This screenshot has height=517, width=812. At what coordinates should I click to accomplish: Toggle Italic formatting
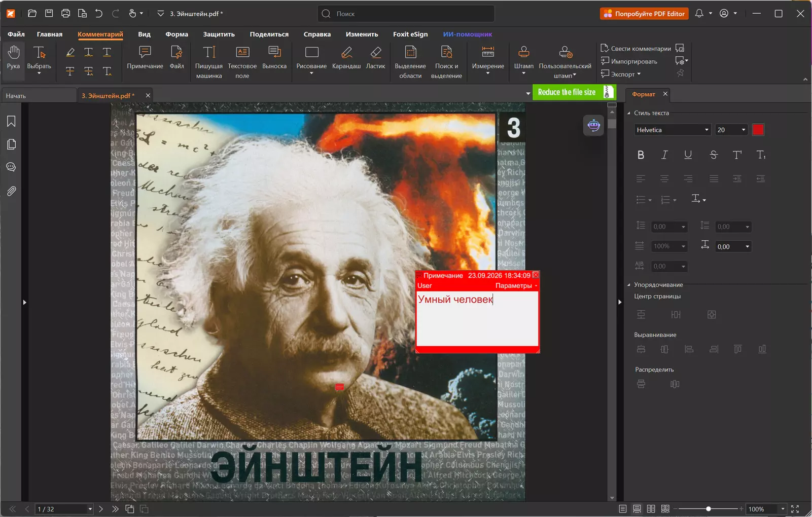[664, 155]
